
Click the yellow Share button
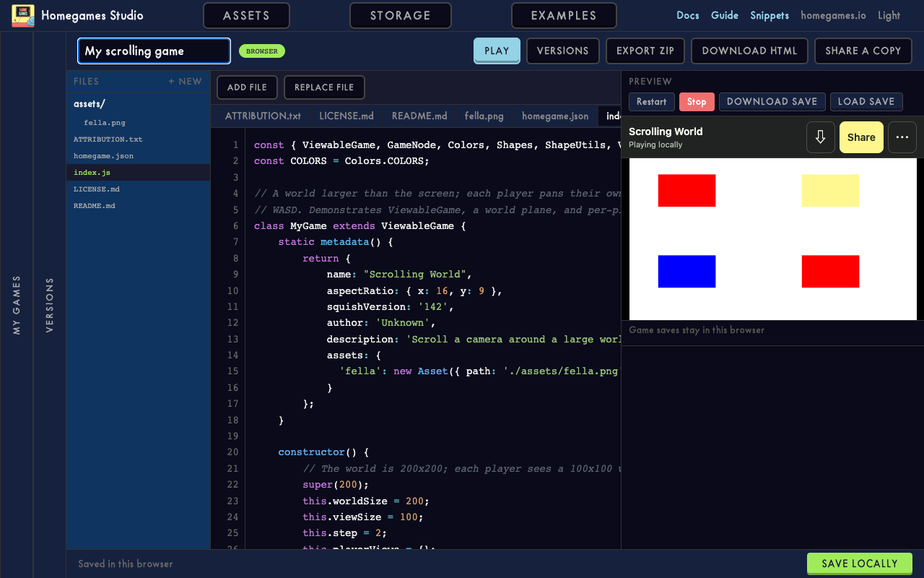pyautogui.click(x=861, y=137)
